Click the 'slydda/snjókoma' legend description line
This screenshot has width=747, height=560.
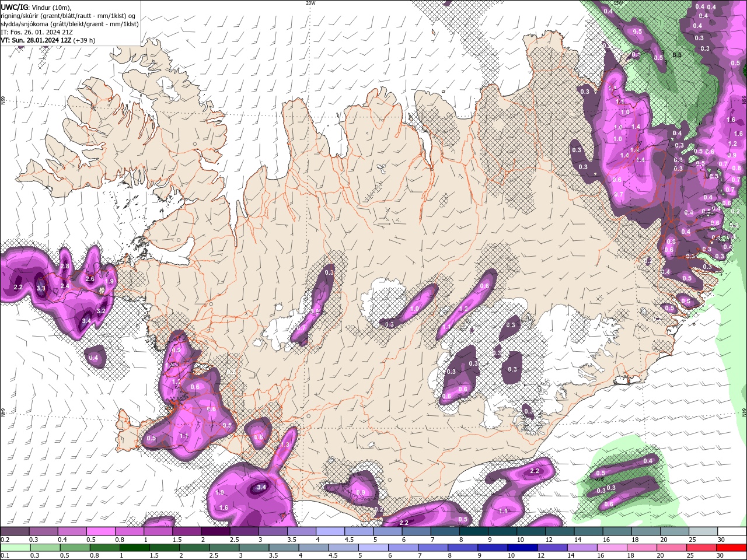pyautogui.click(x=69, y=24)
